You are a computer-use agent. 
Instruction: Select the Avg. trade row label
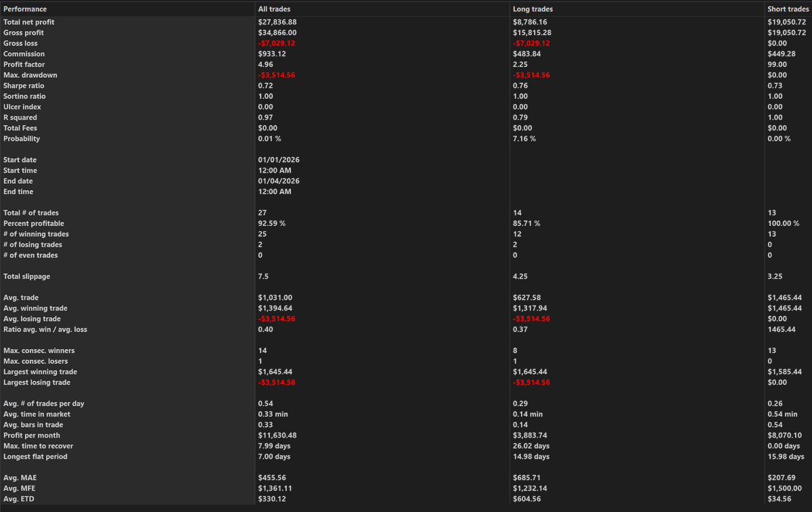pyautogui.click(x=21, y=298)
